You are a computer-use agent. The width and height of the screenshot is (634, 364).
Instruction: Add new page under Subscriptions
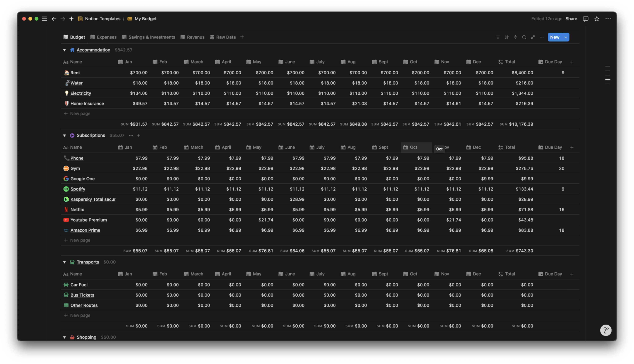[77, 240]
